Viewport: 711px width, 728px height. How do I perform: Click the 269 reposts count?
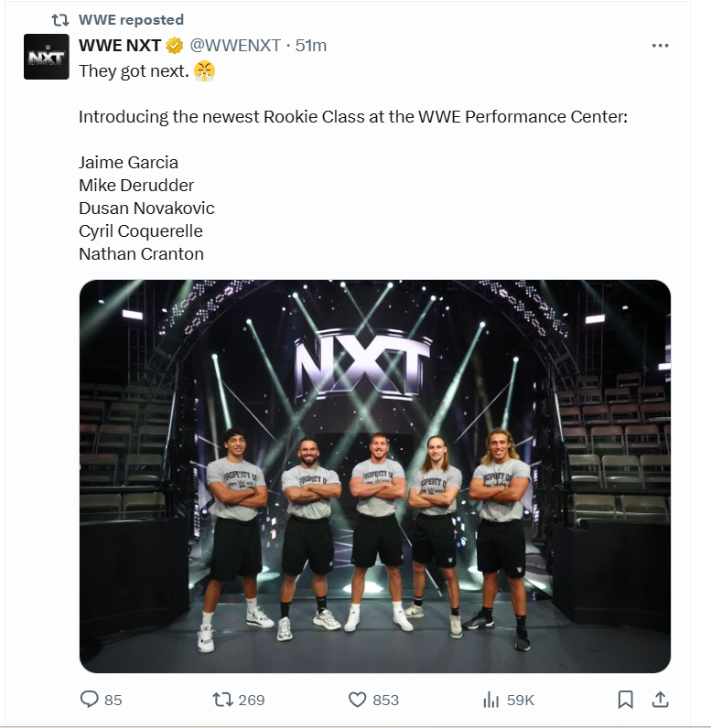coord(251,700)
